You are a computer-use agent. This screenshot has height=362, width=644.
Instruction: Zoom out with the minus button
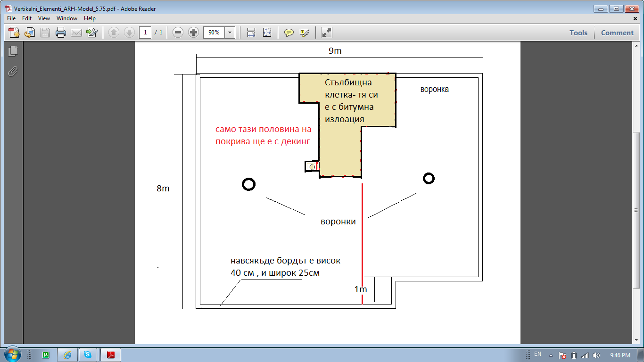[x=178, y=33]
